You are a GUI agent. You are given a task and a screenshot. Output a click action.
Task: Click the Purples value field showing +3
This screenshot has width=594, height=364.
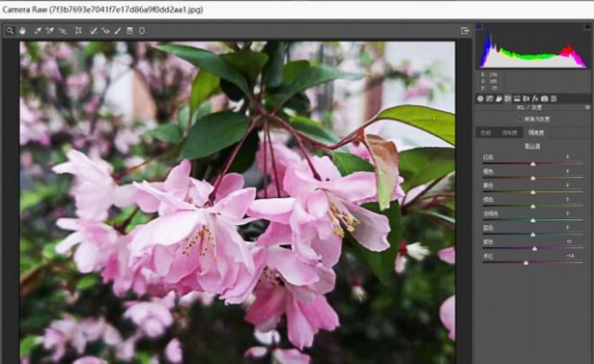[569, 241]
